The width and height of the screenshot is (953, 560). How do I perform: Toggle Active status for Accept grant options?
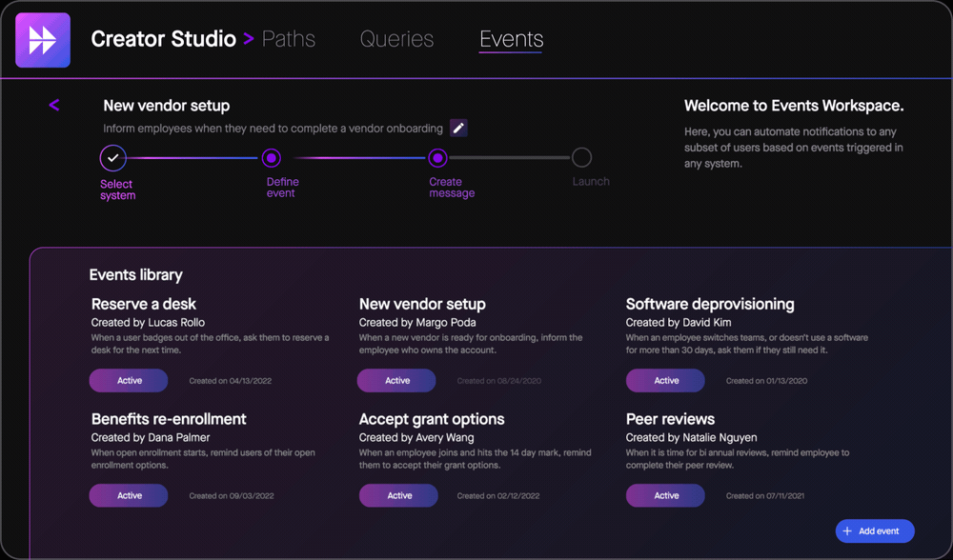398,495
